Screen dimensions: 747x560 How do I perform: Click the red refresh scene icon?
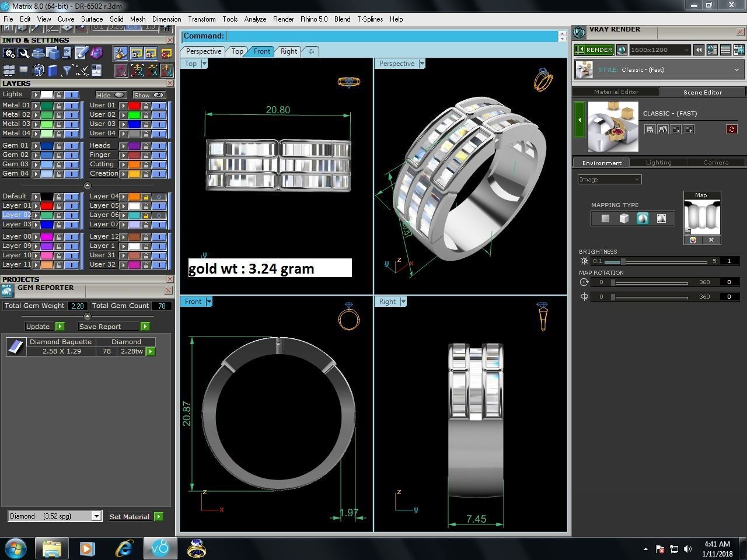732,129
